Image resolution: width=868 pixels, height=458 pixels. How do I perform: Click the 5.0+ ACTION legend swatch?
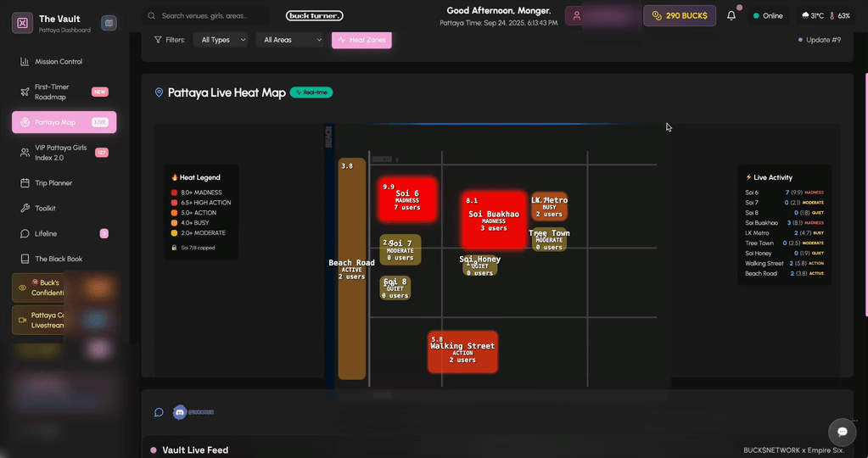coord(175,212)
